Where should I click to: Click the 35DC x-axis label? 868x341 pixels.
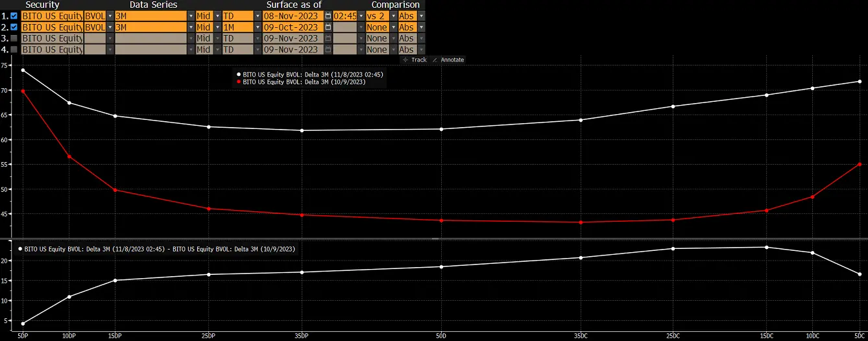coord(581,336)
